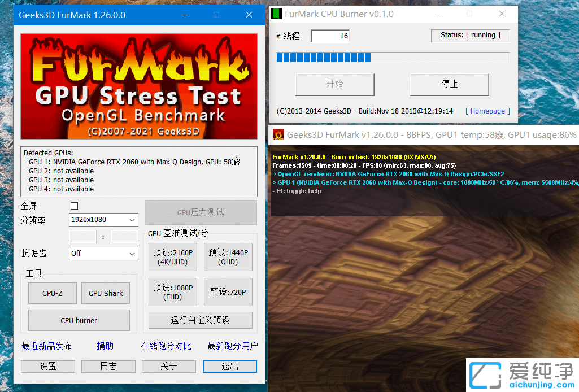
Task: Click the FurMark GPU Stress Test banner image
Action: [139, 86]
